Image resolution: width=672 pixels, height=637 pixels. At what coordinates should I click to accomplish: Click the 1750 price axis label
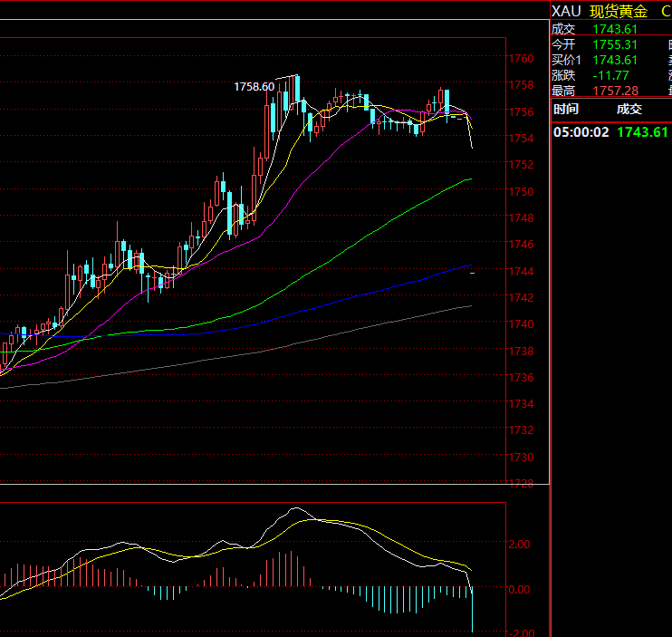click(521, 191)
